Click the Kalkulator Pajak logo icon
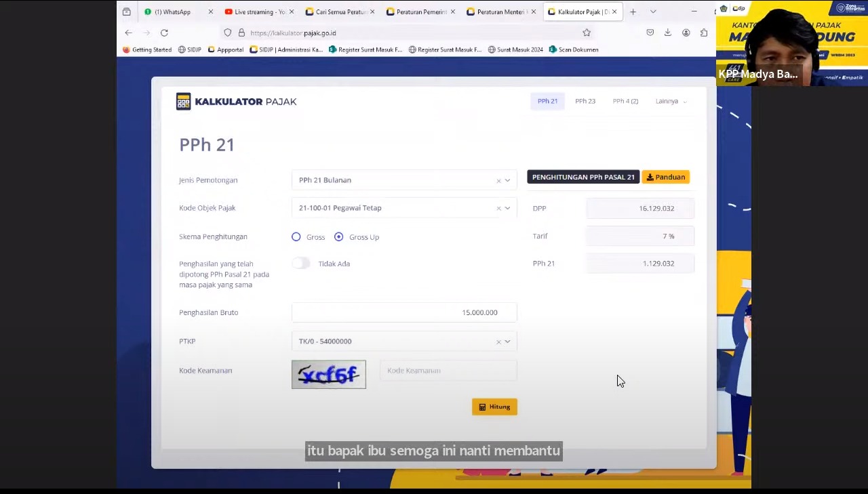Screen dimensions: 868x494 pyautogui.click(x=183, y=102)
